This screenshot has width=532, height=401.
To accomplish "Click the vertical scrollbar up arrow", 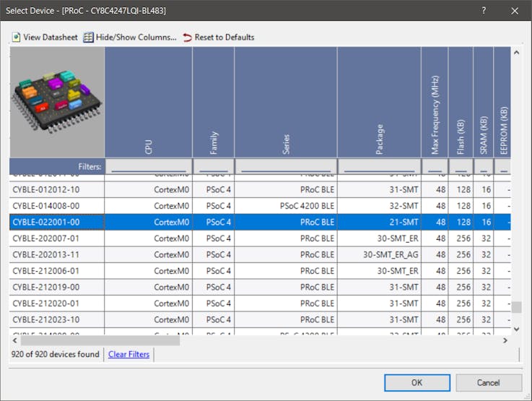I will click(516, 53).
